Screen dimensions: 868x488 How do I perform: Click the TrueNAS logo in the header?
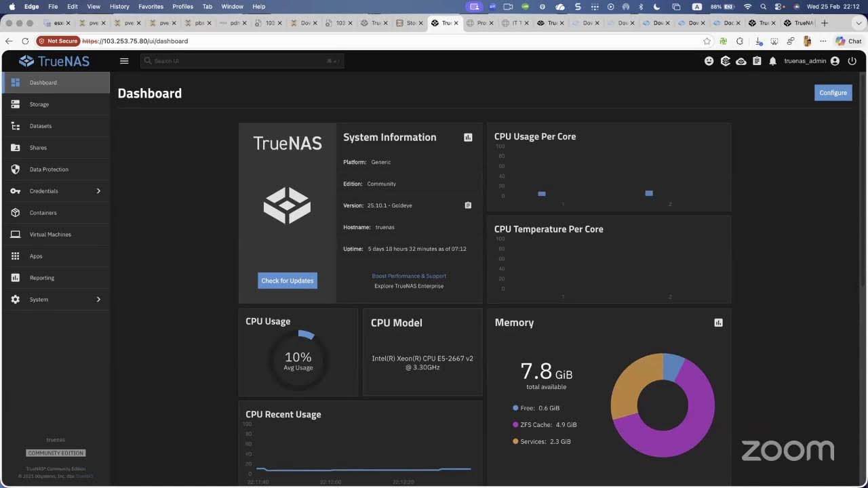click(54, 61)
